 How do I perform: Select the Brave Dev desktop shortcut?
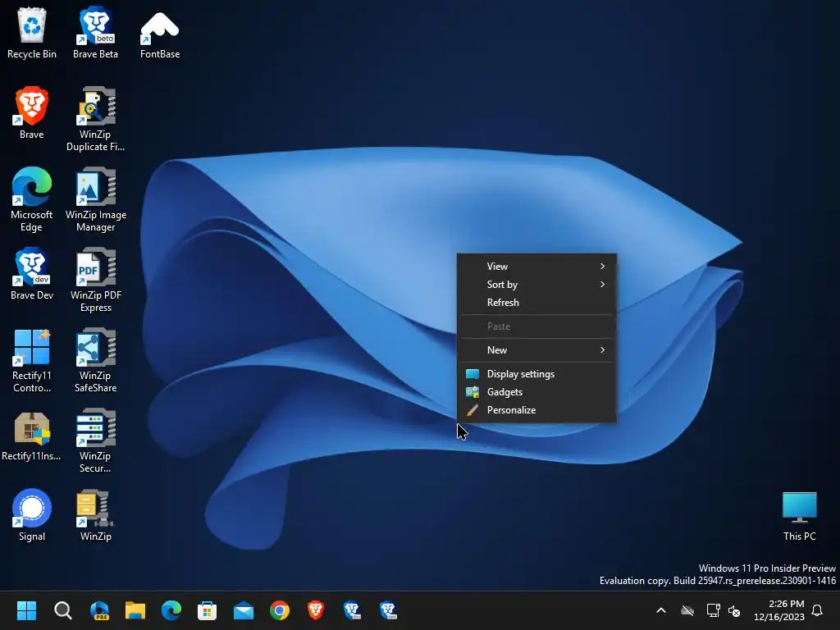32,274
